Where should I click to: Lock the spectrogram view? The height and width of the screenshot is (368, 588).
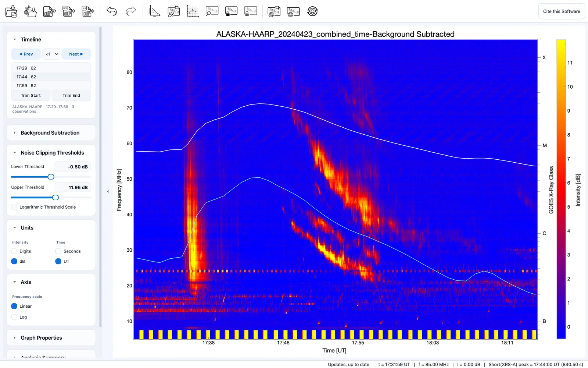click(231, 11)
